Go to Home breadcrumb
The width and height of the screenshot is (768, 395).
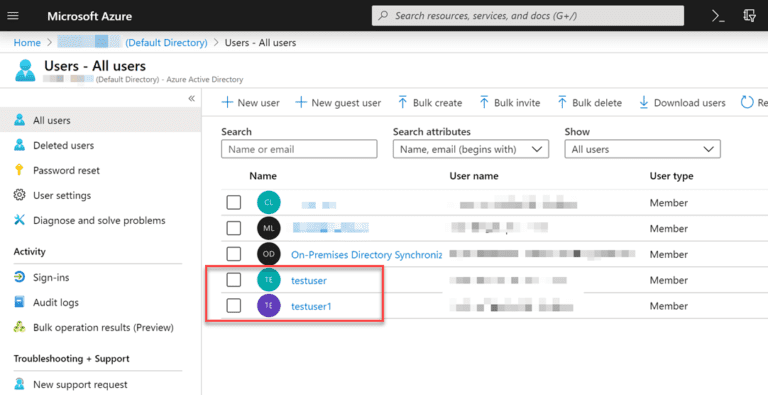coord(27,43)
